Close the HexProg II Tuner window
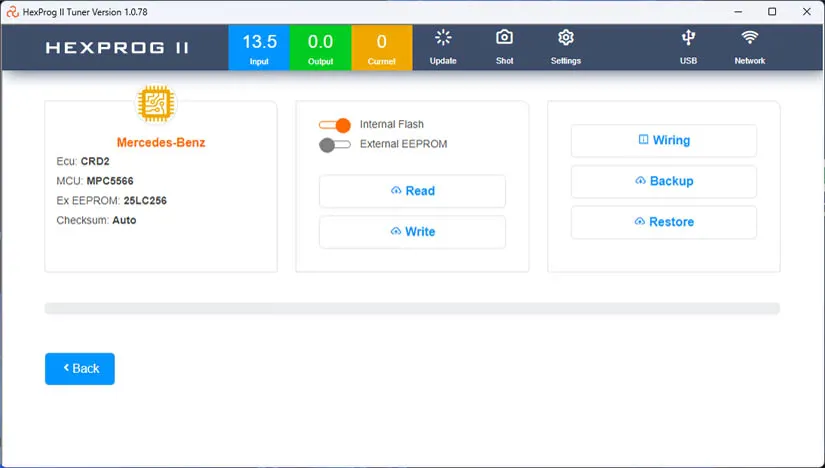This screenshot has width=825, height=468. click(x=807, y=12)
